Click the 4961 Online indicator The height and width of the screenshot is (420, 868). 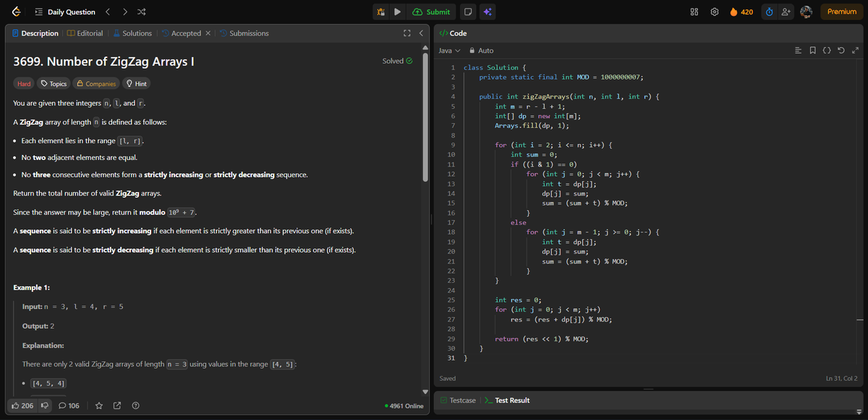coord(404,406)
